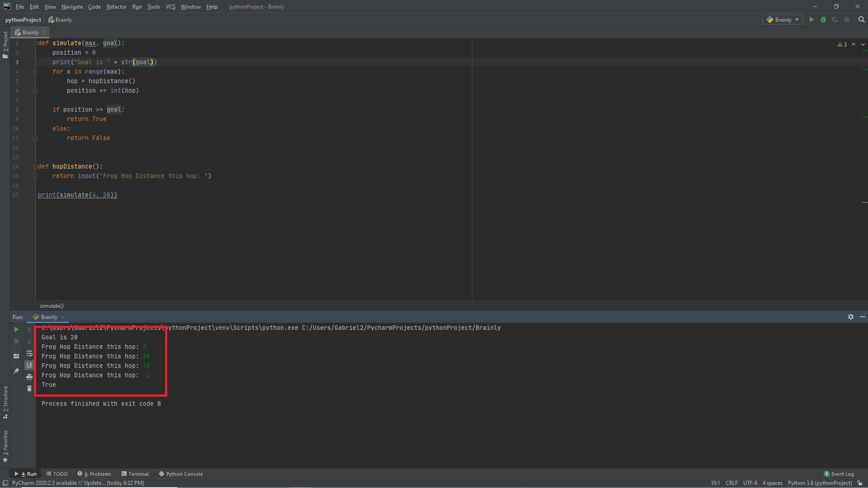Toggle Pin Tab in Run panel
Image resolution: width=868 pixels, height=488 pixels.
[16, 371]
